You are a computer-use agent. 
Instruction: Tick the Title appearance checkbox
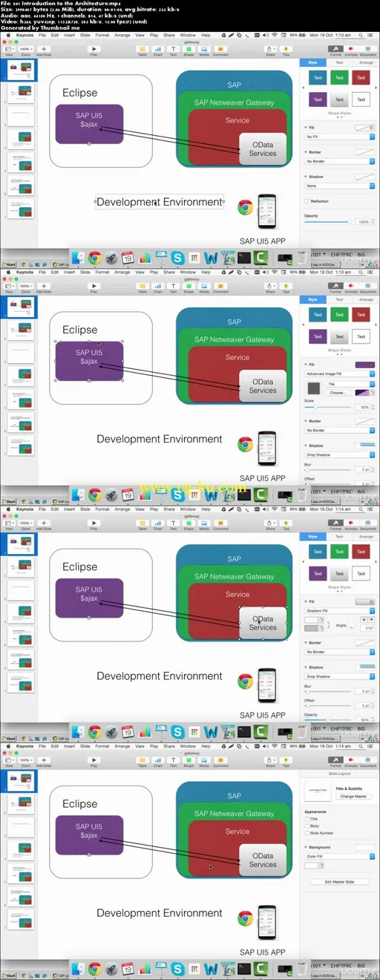[307, 818]
